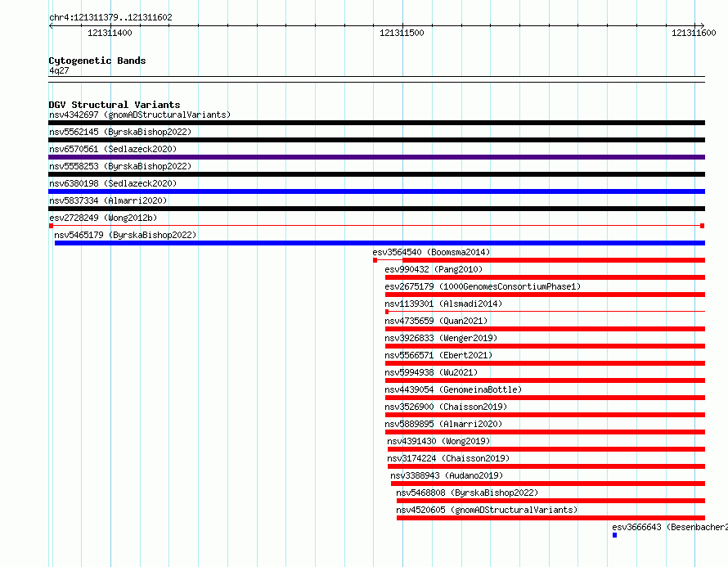This screenshot has width=728, height=567.
Task: Select the nsv5889895 Almarri2020 label
Action: coord(443,424)
